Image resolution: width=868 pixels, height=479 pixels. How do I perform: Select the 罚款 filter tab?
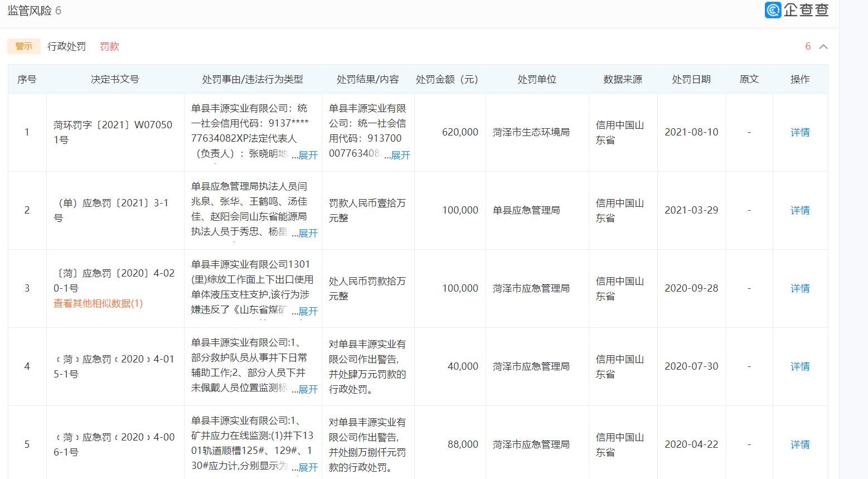click(109, 46)
